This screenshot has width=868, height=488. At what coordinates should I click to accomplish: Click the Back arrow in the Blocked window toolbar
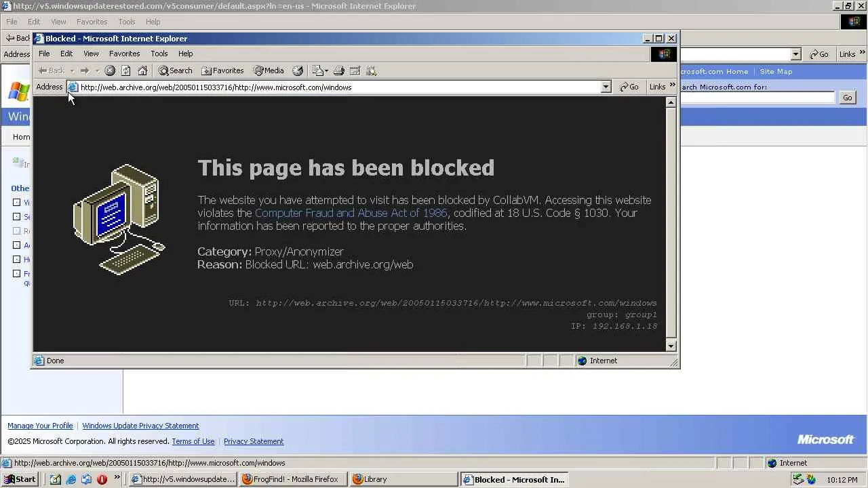(x=52, y=70)
